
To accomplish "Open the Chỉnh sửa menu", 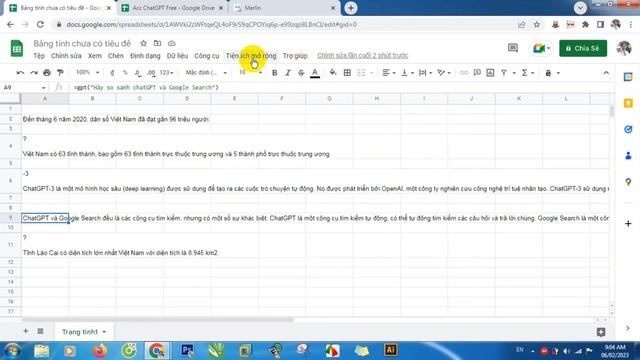I will coord(66,56).
